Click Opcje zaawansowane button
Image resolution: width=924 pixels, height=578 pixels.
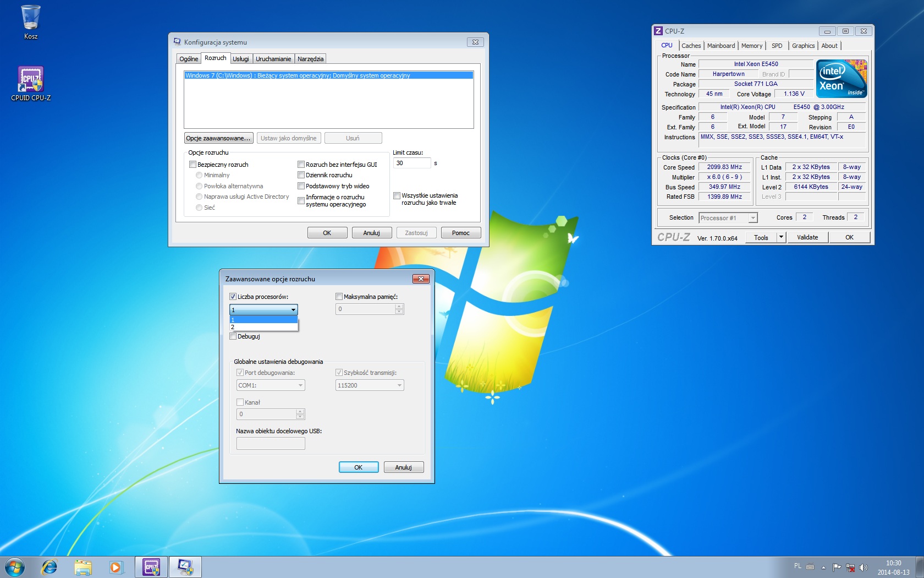point(218,138)
